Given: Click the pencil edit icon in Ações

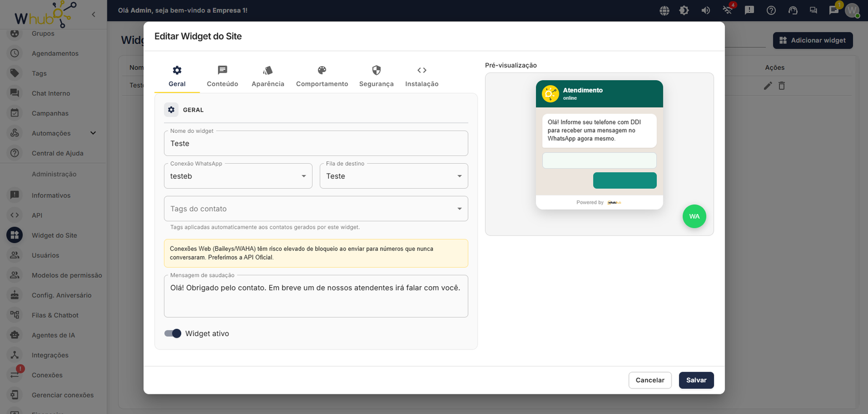Looking at the screenshot, I should pyautogui.click(x=768, y=86).
